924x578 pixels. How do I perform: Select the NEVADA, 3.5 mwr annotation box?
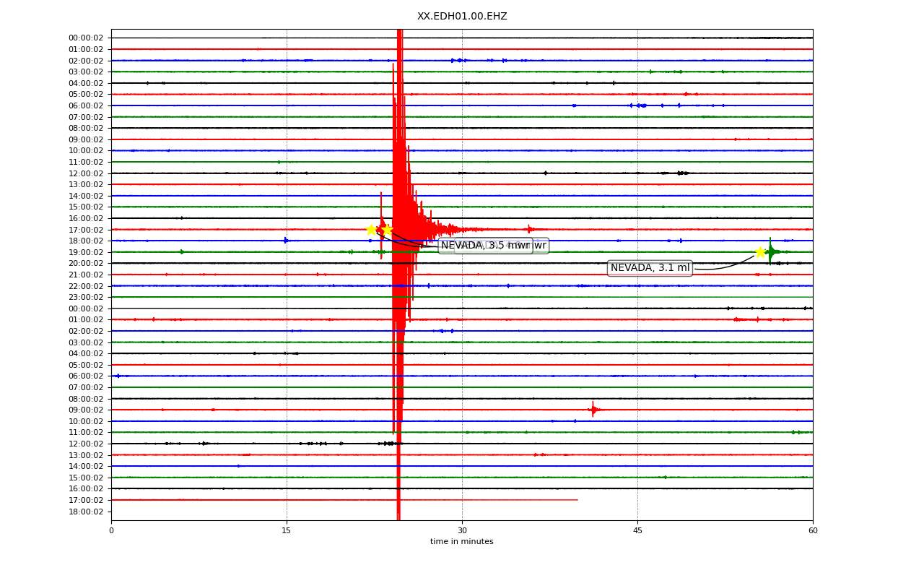pos(485,246)
